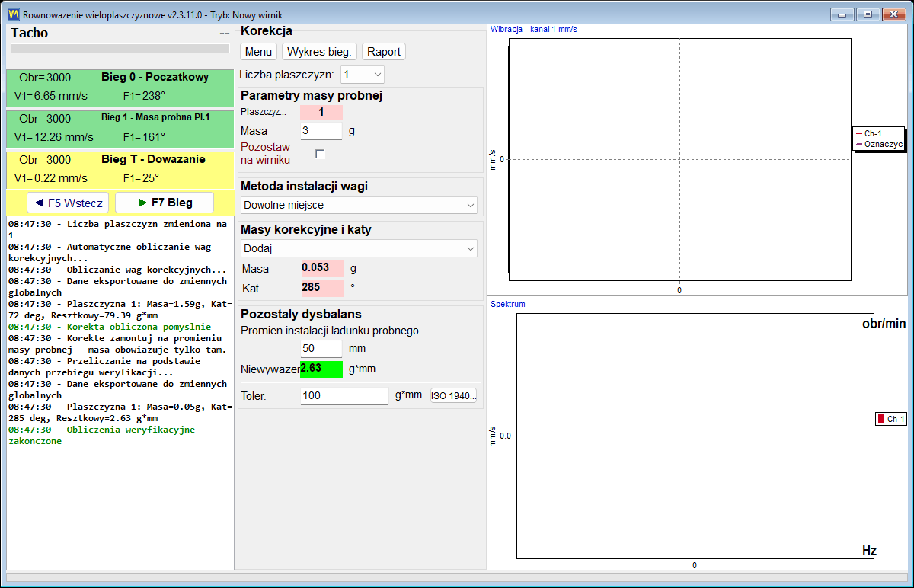
Task: Click the 'V1=0.22 mm/s' reading
Action: (x=52, y=178)
